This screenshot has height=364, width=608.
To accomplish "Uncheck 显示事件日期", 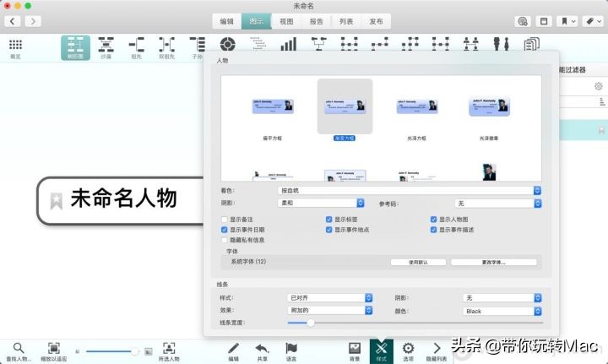I will 224,230.
